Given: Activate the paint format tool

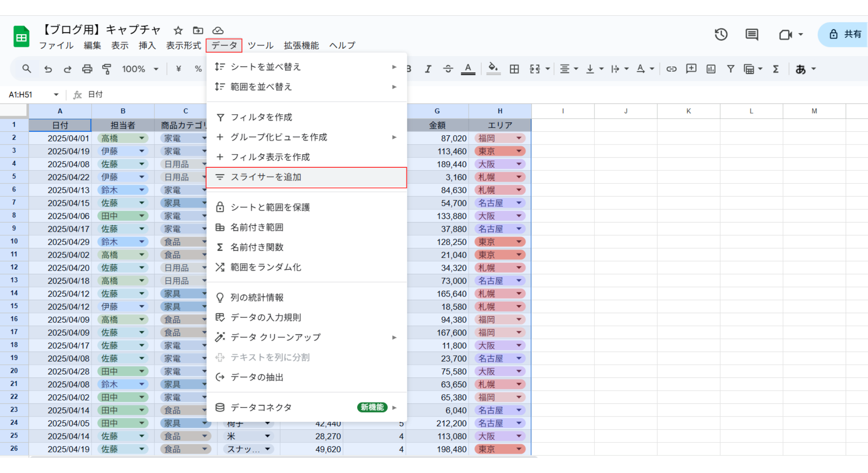Looking at the screenshot, I should tap(107, 69).
